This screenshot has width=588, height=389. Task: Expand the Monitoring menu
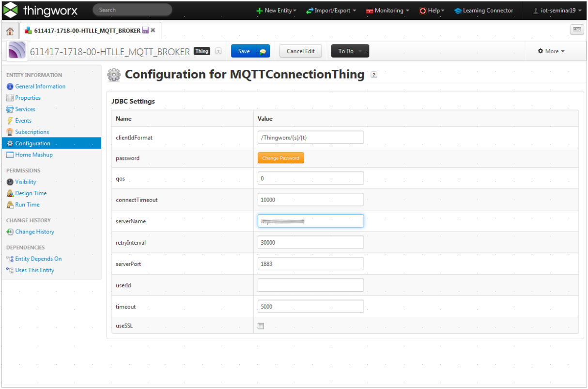[x=387, y=11]
